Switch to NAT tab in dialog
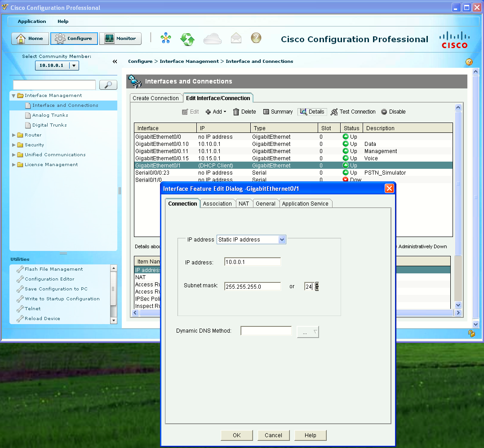The image size is (484, 448). pos(244,203)
